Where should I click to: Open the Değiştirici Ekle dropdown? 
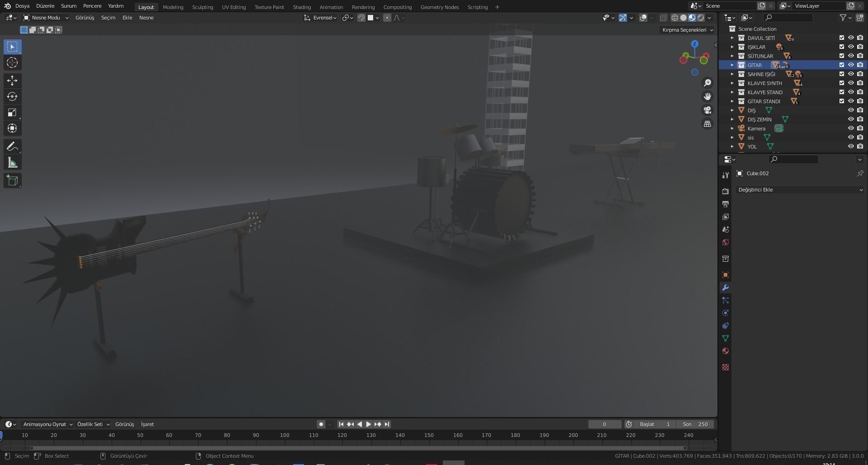tap(800, 190)
